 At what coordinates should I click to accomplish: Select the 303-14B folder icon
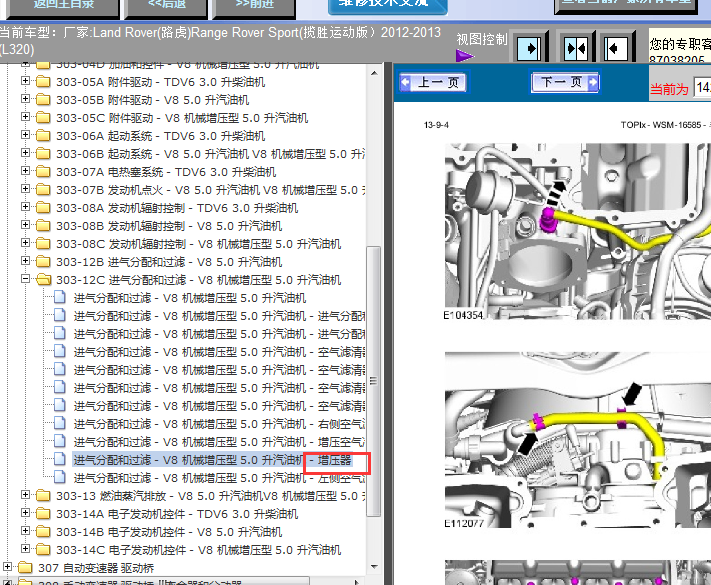pyautogui.click(x=43, y=531)
